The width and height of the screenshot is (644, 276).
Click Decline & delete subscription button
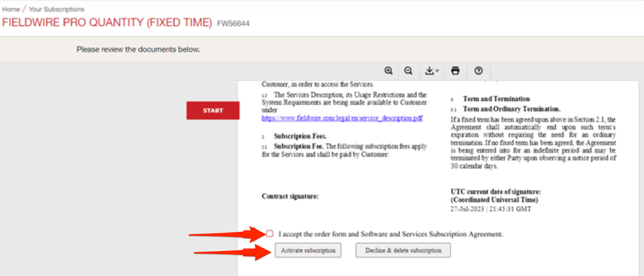tap(403, 250)
